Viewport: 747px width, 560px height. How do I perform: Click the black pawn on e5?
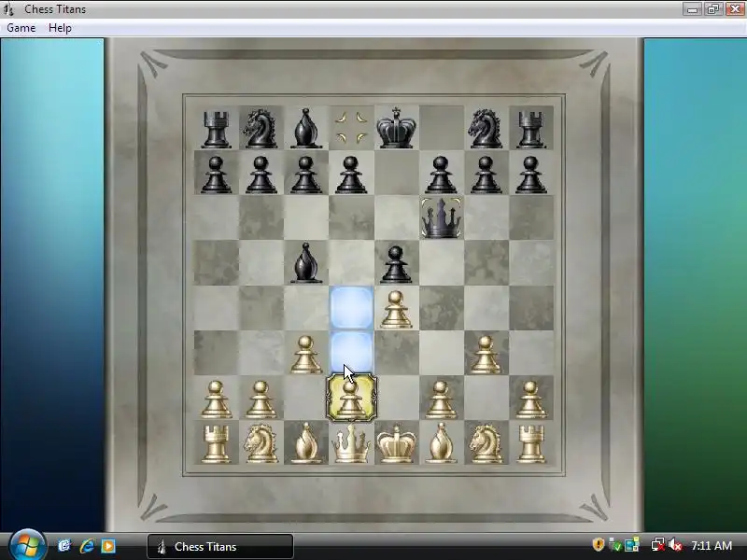396,264
